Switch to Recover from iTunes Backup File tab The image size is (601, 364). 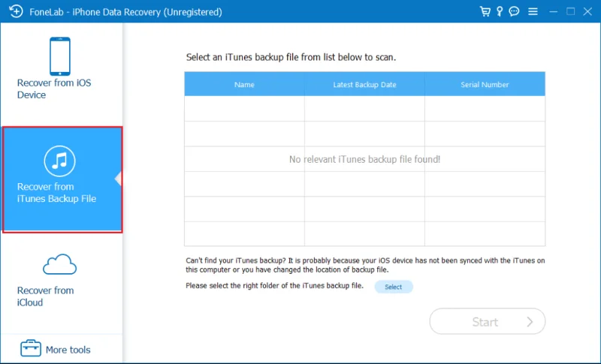62,179
